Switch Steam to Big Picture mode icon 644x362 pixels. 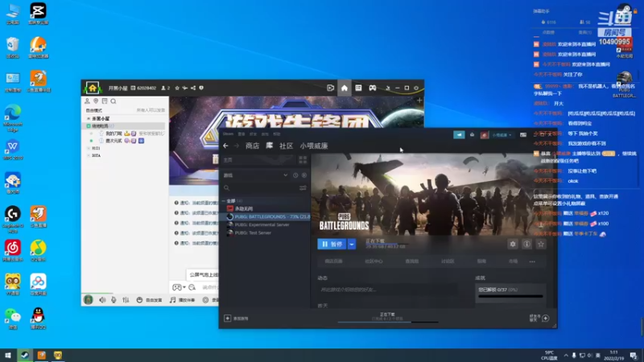522,134
